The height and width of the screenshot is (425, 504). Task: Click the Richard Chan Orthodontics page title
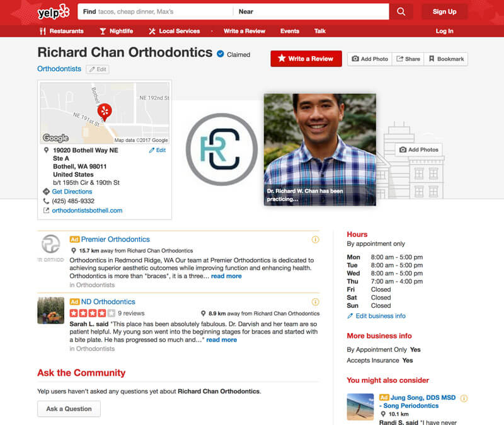[125, 52]
